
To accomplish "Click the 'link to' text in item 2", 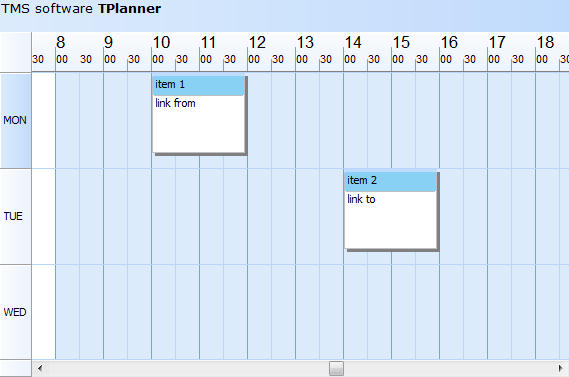I will click(361, 199).
